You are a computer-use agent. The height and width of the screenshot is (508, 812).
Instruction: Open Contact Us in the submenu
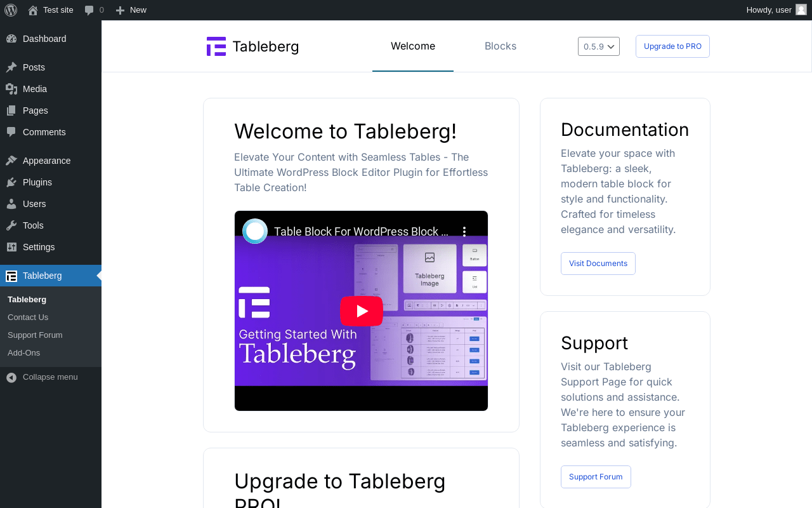pyautogui.click(x=51, y=317)
